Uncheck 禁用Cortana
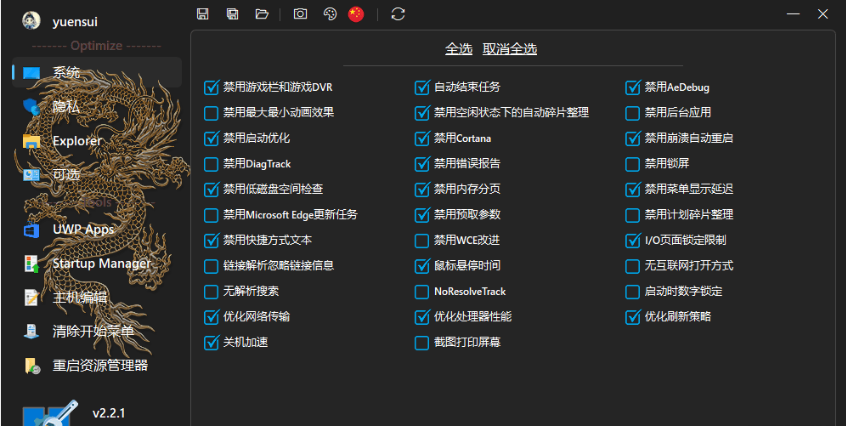 coord(421,139)
